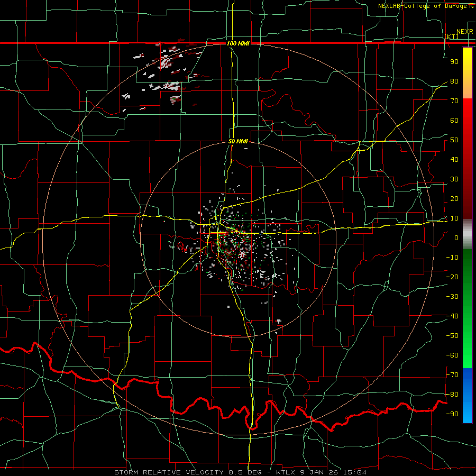Click the "[KT]" units label
The height and width of the screenshot is (476, 476).
tap(452, 36)
